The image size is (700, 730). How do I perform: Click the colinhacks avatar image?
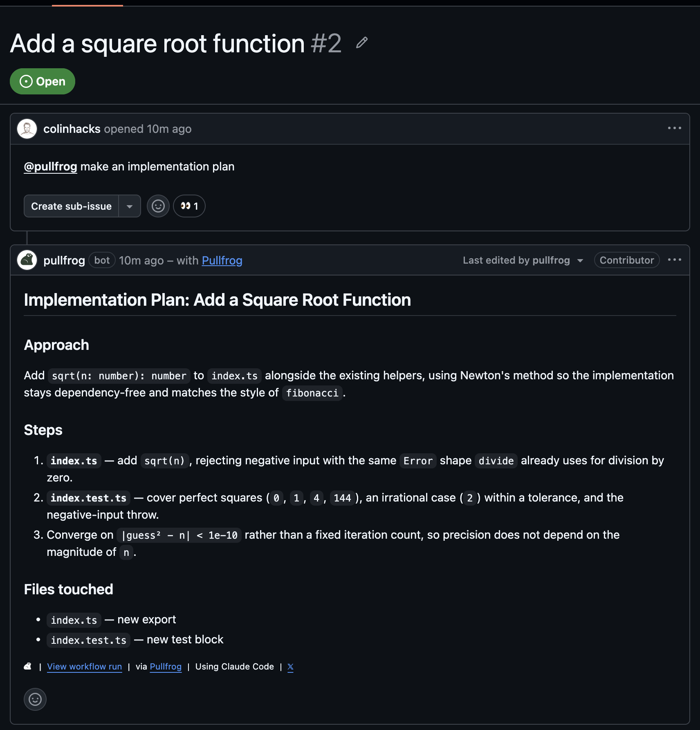tap(27, 129)
